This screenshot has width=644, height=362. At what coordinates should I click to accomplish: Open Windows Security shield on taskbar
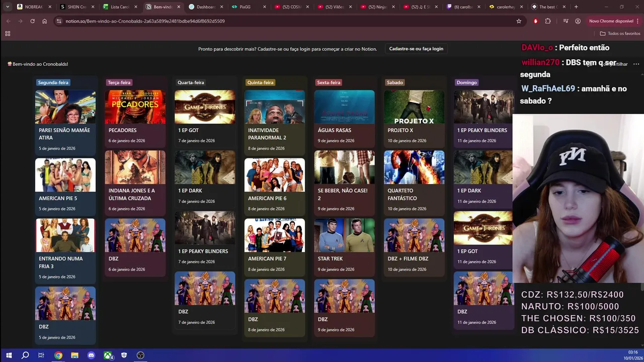124,355
